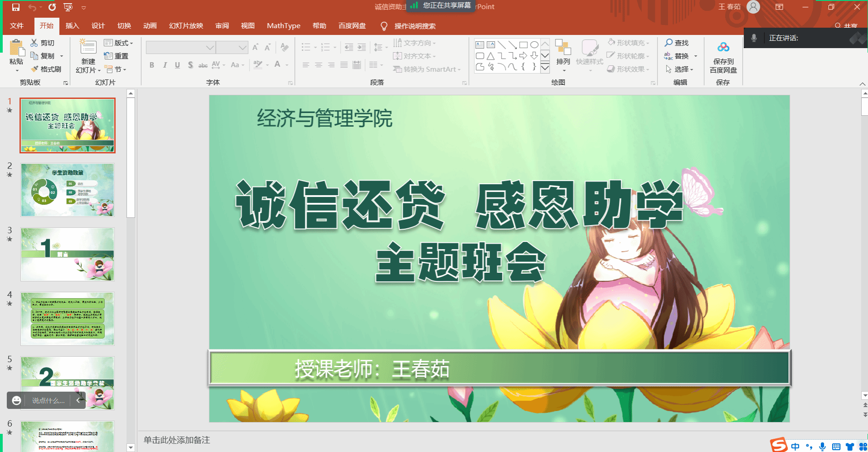Click the Paste clipboard icon
The image size is (868, 452).
tap(16, 48)
